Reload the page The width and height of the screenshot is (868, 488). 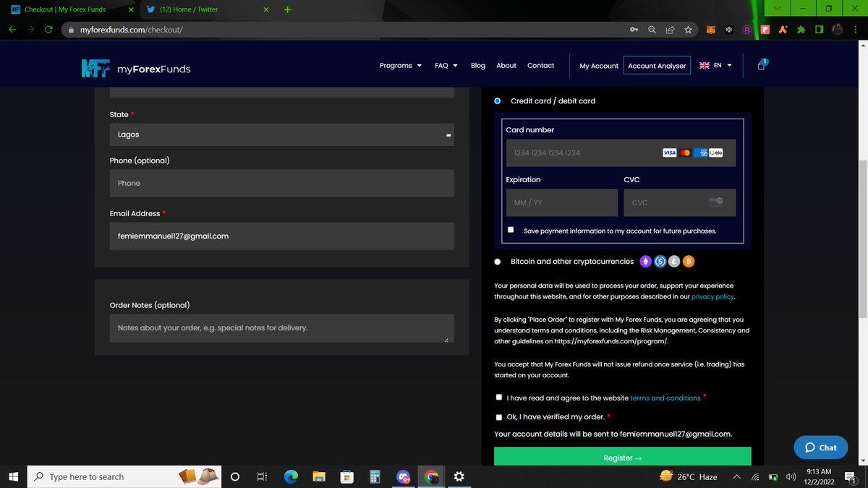point(48,30)
